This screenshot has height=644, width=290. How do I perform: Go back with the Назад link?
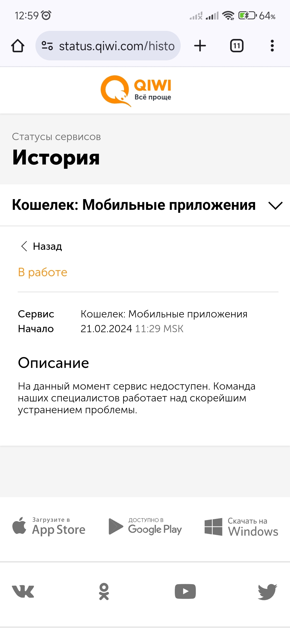pyautogui.click(x=47, y=246)
